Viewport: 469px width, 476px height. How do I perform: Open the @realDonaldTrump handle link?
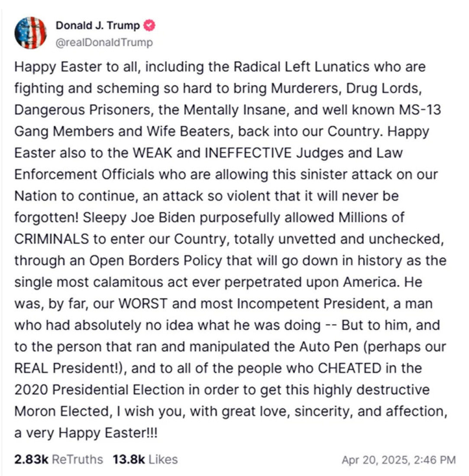point(104,42)
